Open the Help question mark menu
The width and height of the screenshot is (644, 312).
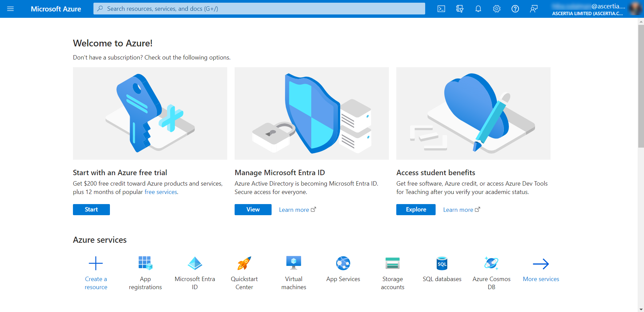515,9
